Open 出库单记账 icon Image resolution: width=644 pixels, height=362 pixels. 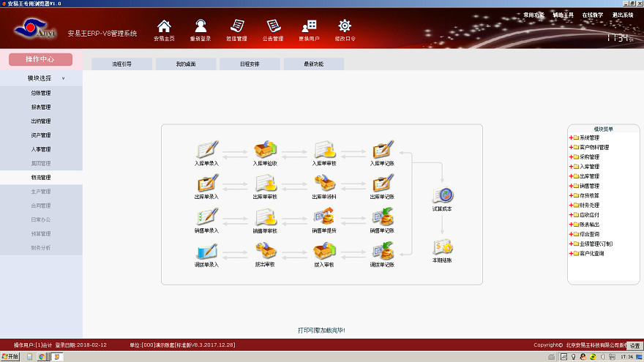point(382,183)
